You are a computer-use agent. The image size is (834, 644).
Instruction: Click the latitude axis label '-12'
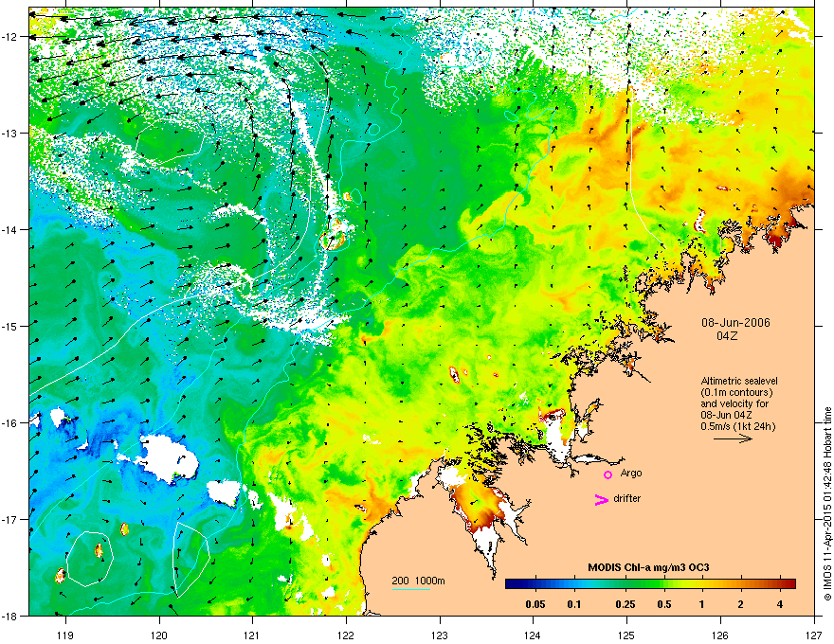(x=9, y=37)
